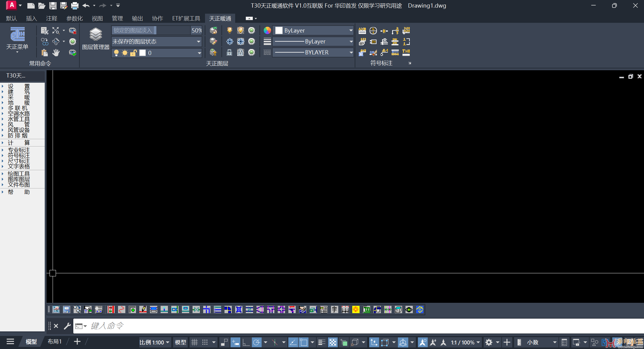Click the black eye icon in the bottom toolbar
The image size is (644, 349).
(x=409, y=309)
